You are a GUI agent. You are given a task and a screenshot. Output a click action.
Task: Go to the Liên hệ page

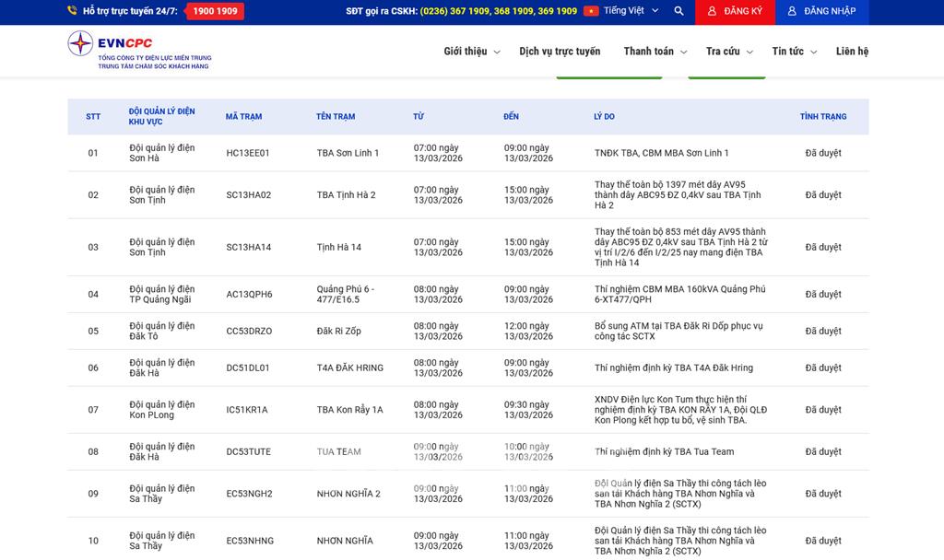[852, 52]
